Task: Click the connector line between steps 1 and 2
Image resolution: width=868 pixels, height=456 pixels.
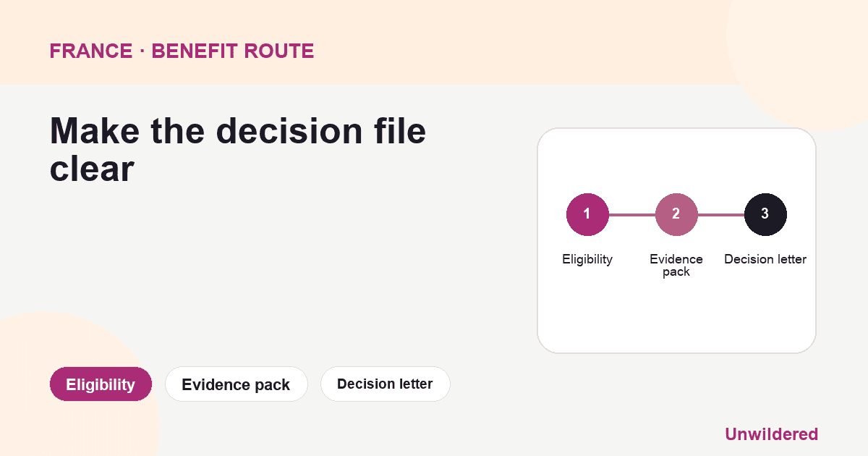Action: pyautogui.click(x=631, y=214)
